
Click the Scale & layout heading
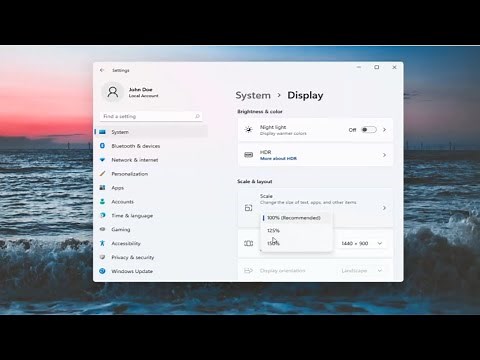[x=255, y=181]
